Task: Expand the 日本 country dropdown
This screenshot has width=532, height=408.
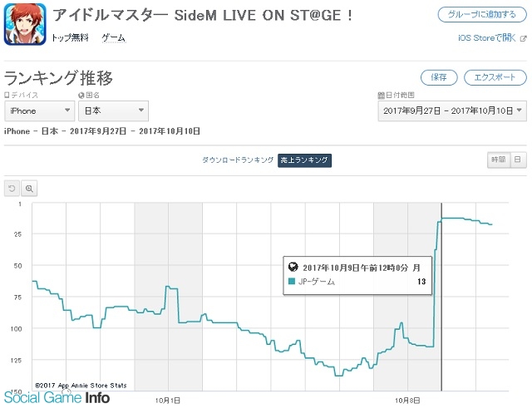Action: pyautogui.click(x=113, y=111)
